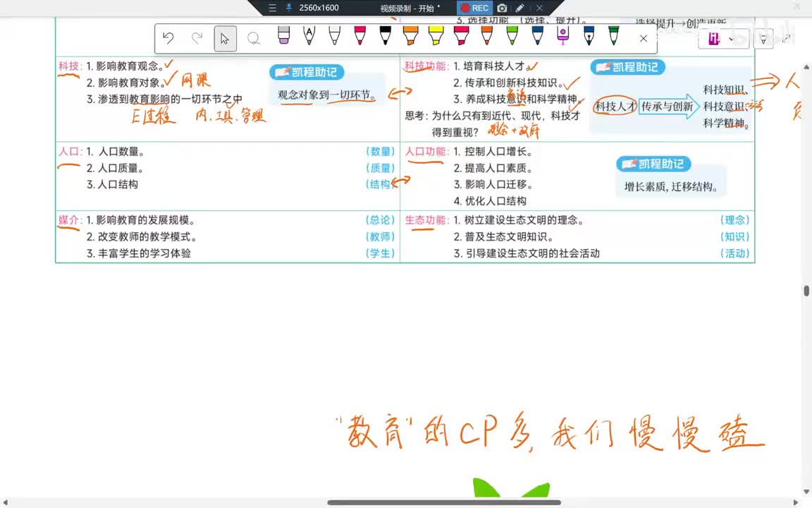
Task: Choose the text pen marked A
Action: coord(309,35)
